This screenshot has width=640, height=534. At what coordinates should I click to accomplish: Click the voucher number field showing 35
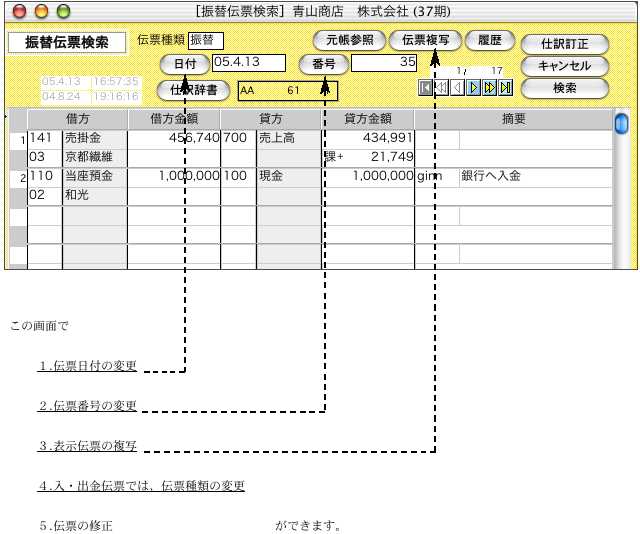click(x=384, y=63)
